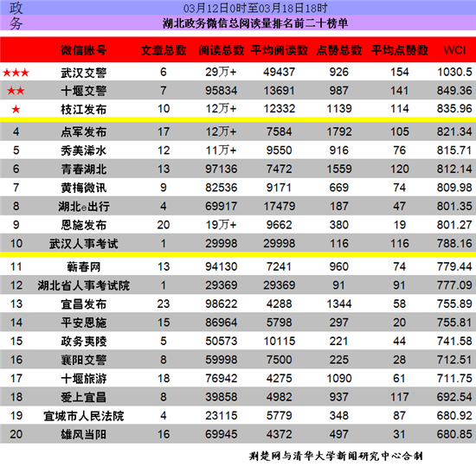This screenshot has width=476, height=467.
Task: Click total reads value 98622
Action: click(x=222, y=304)
